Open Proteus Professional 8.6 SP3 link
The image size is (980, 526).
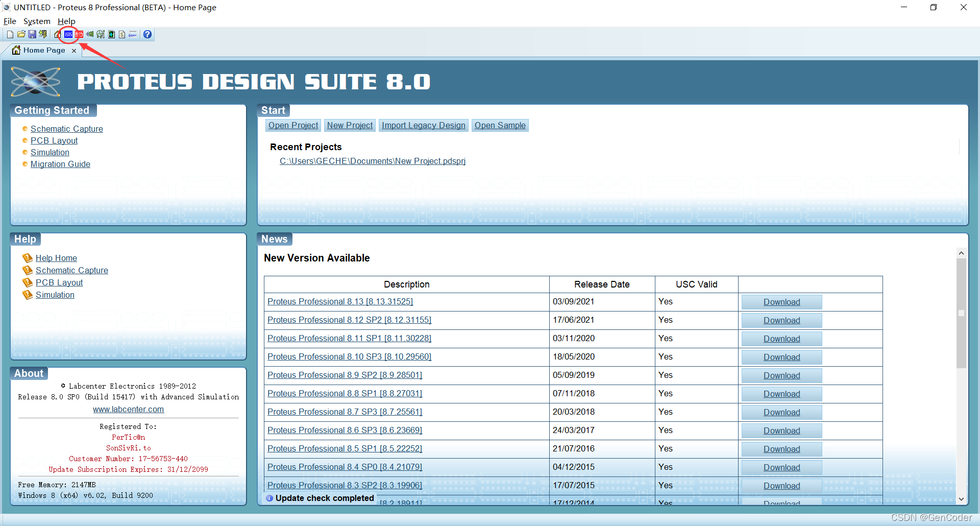pyautogui.click(x=345, y=430)
